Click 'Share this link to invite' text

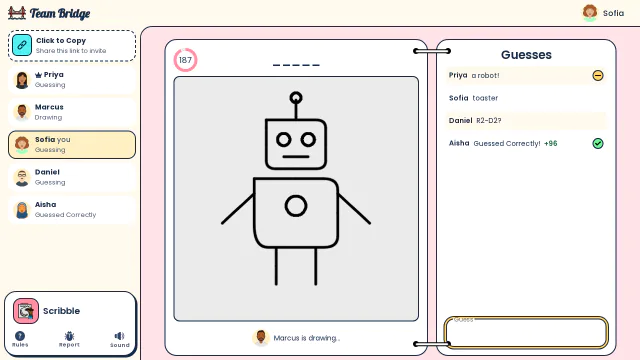(x=71, y=51)
